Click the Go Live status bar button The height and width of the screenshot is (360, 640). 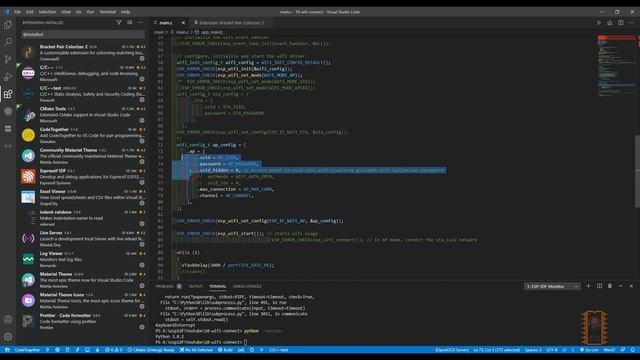click(x=589, y=350)
